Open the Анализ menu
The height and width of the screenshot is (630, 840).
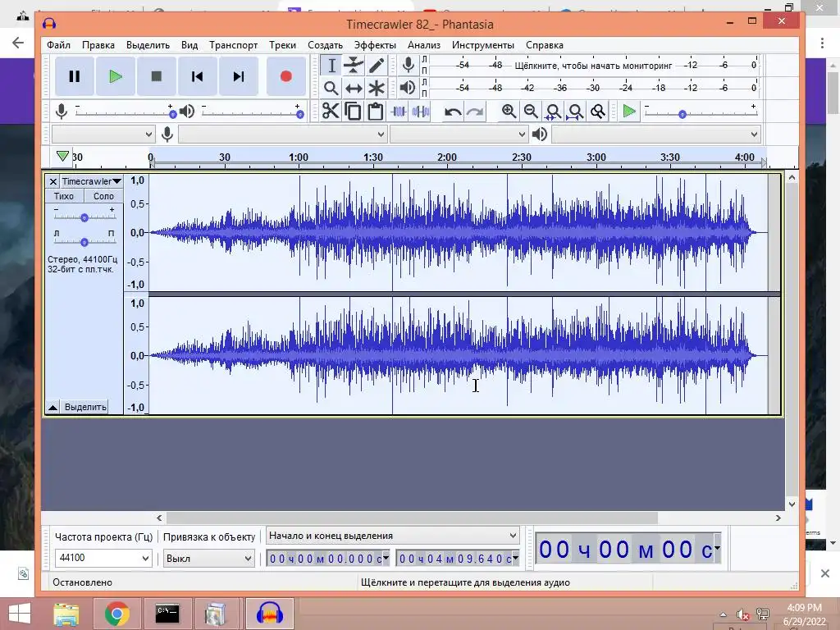coord(424,45)
